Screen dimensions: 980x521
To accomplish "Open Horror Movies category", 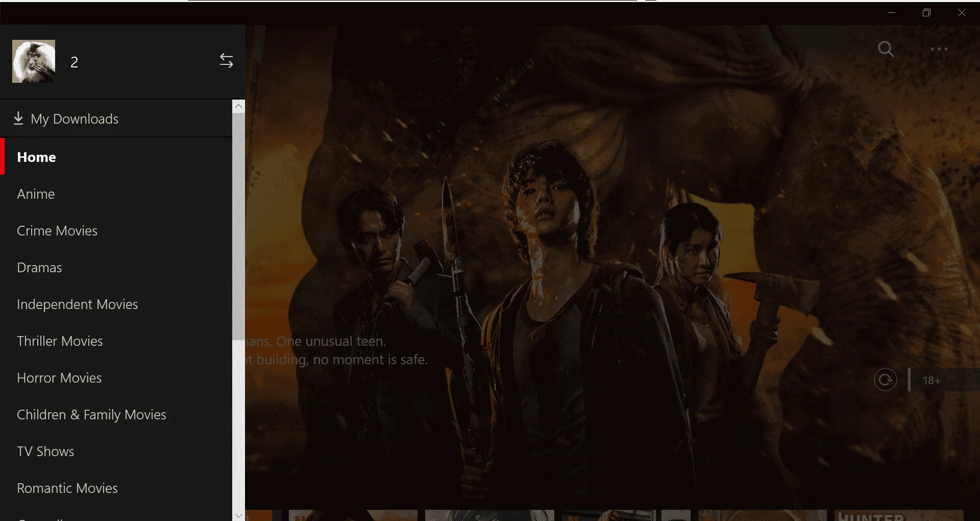I will (116, 378).
